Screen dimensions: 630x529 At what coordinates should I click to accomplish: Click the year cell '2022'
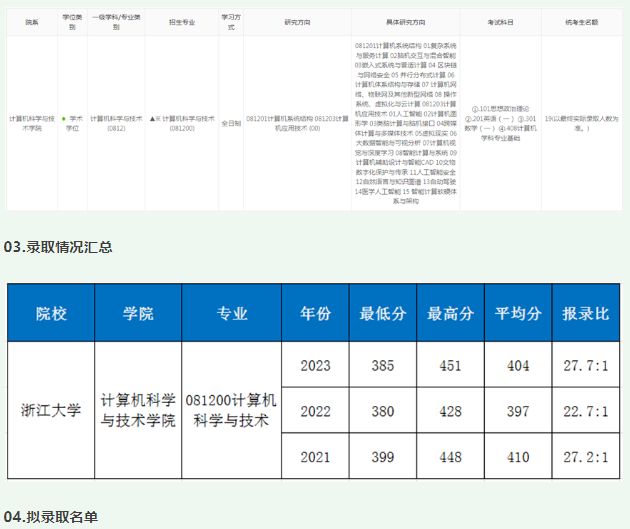point(315,411)
